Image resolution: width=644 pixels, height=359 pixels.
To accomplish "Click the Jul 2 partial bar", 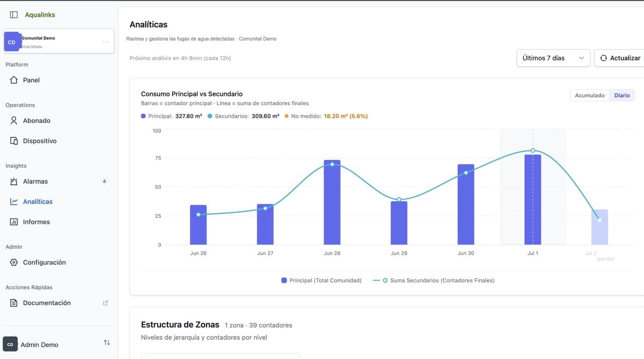I will 600,227.
